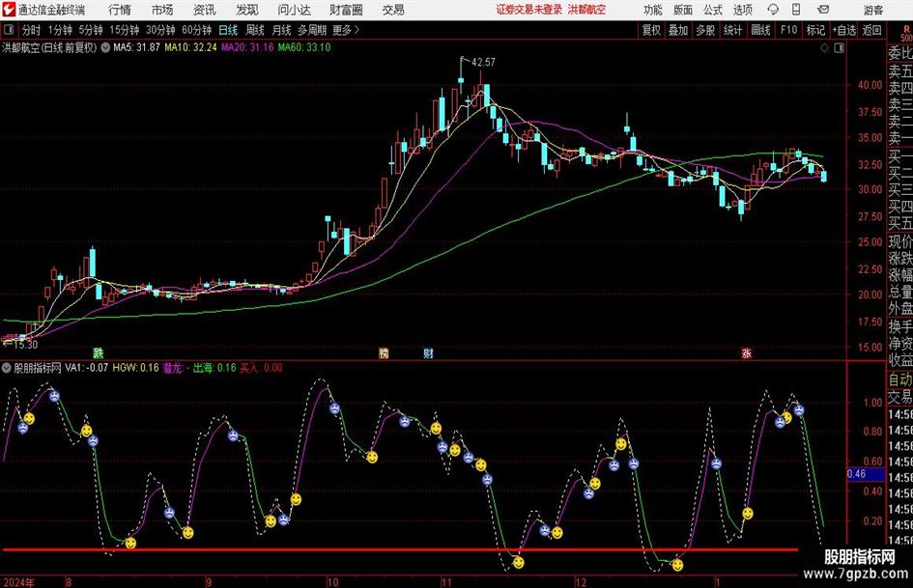Click the 游客 user account label

pos(873,10)
